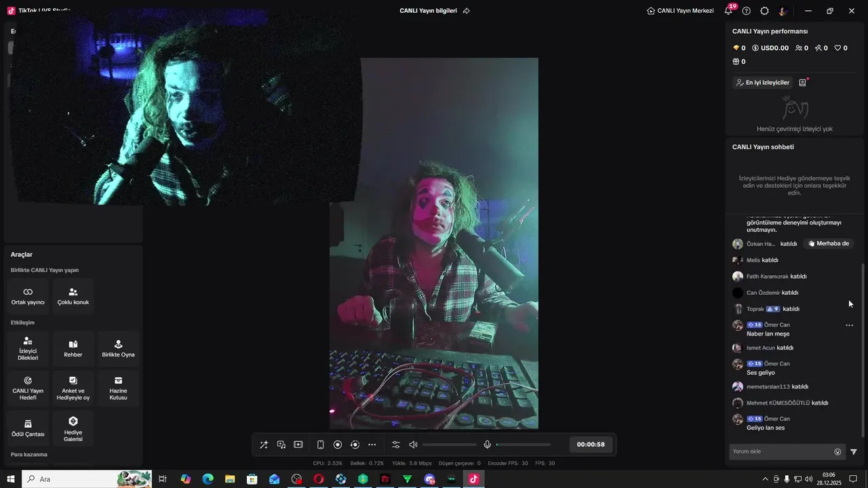This screenshot has height=488, width=868.
Task: Click the taskbar Ara search box
Action: click(x=87, y=479)
